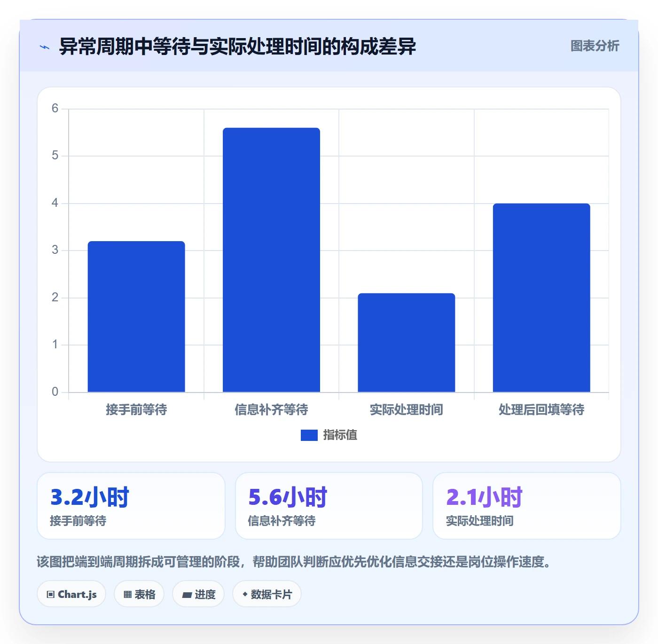Click the x-axis label 处理后回填等待

click(541, 410)
